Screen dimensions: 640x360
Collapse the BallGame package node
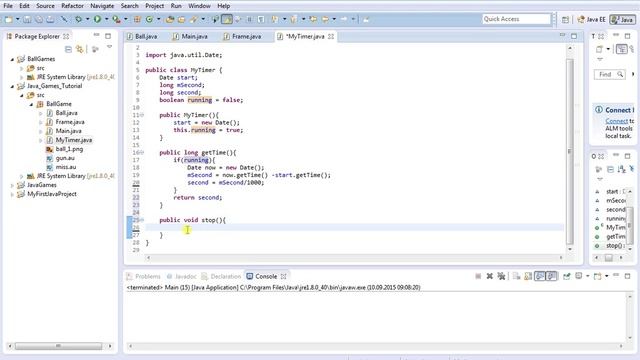[x=31, y=104]
